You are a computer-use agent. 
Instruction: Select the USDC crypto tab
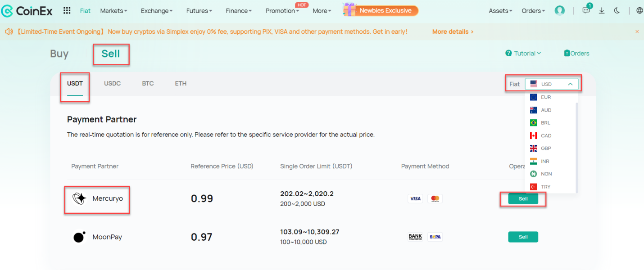tap(112, 83)
